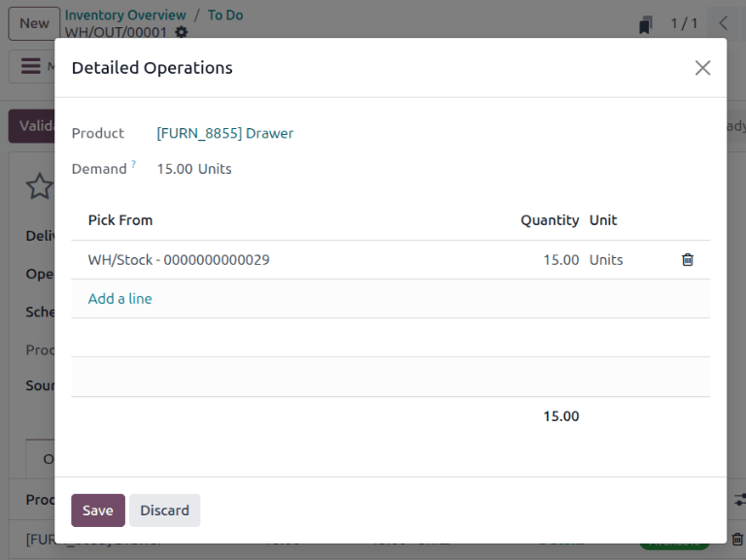Screen dimensions: 746x560
Task: Delete the WH/Stock pick line
Action: [688, 260]
